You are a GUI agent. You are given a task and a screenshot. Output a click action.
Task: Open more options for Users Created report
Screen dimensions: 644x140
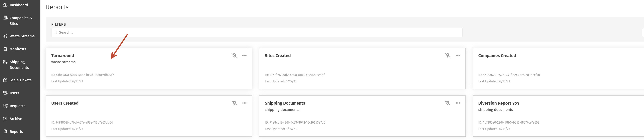point(244,103)
